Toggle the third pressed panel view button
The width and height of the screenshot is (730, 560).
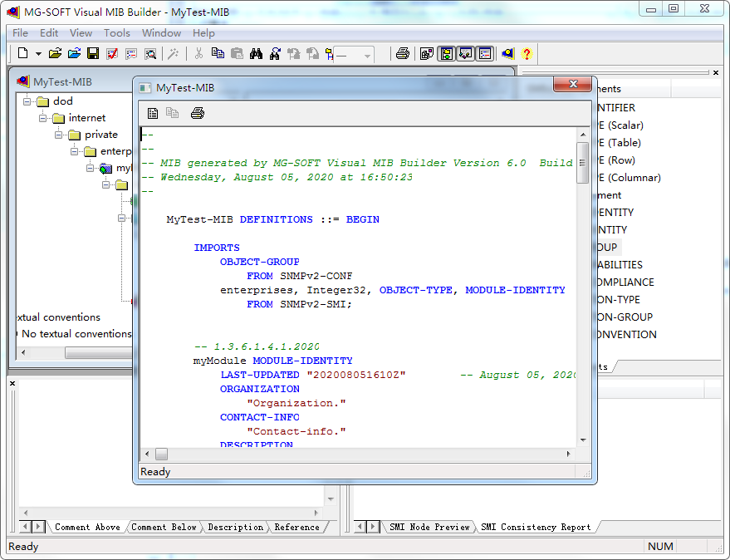pos(485,54)
